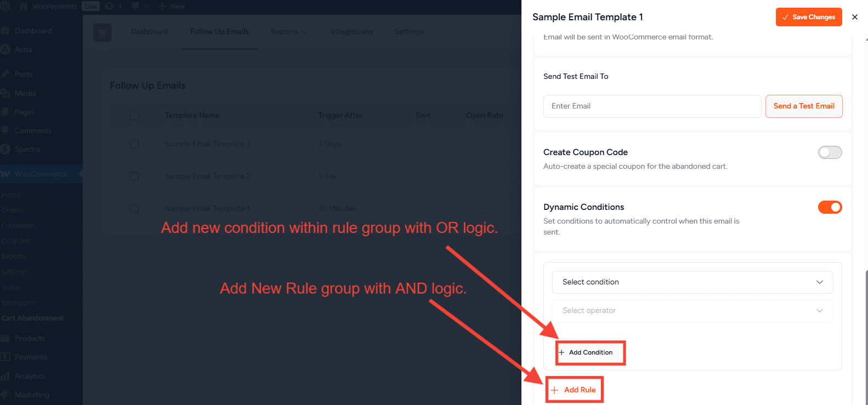The width and height of the screenshot is (868, 405).
Task: Switch to the Integrations tab
Action: point(351,32)
